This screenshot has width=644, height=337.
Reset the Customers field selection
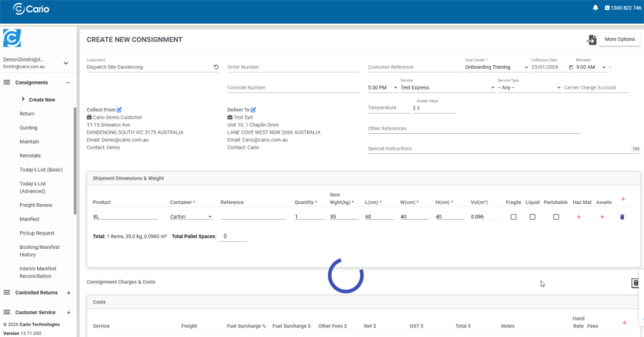(216, 67)
